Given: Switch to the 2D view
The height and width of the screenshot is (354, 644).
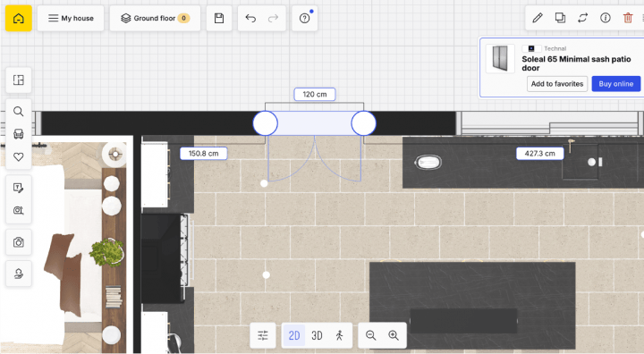Looking at the screenshot, I should (294, 335).
